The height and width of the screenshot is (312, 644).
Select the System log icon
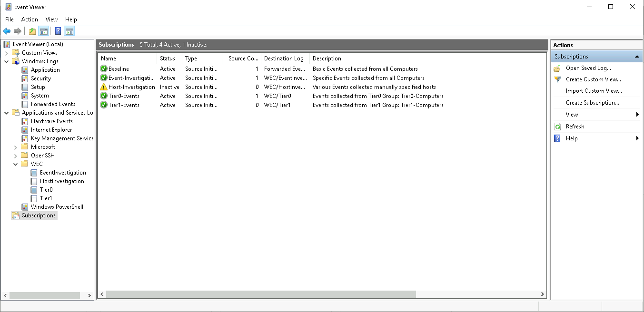pos(25,96)
